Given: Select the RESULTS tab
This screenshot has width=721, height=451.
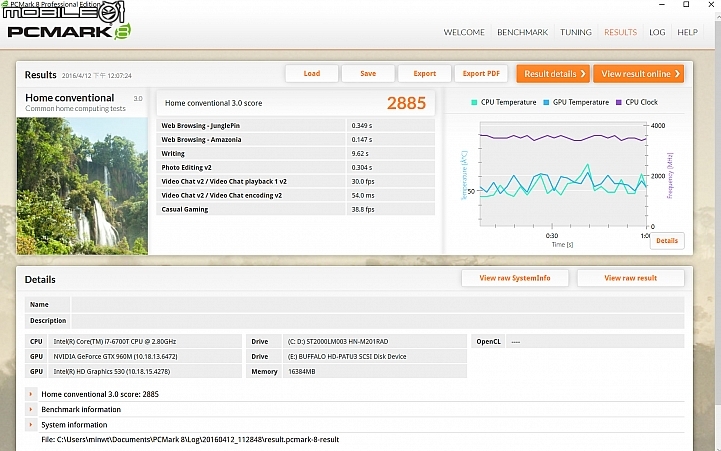Looking at the screenshot, I should [x=620, y=32].
